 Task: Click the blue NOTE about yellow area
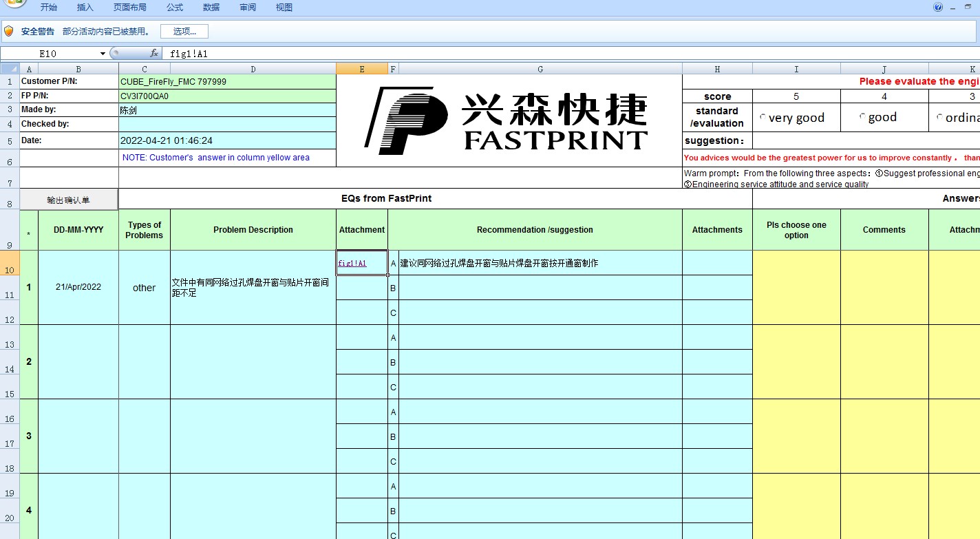[216, 158]
